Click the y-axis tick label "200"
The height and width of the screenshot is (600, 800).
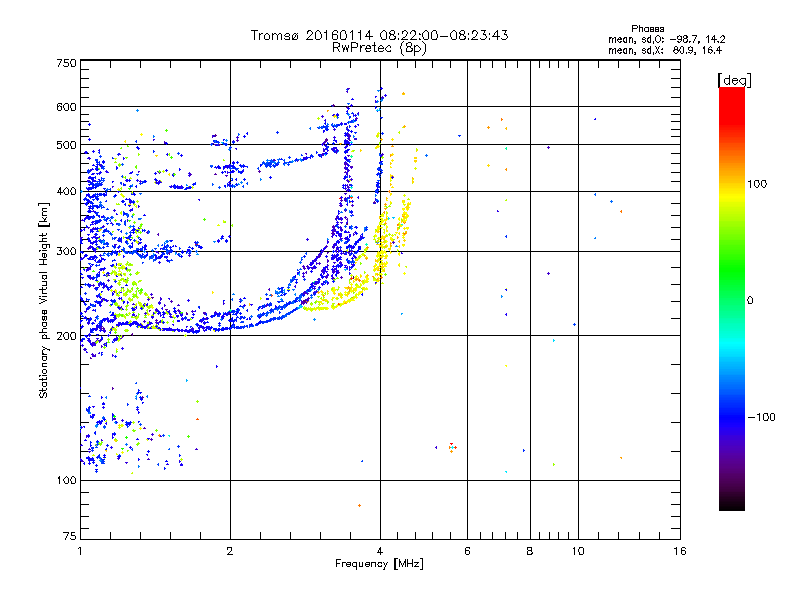pos(66,336)
